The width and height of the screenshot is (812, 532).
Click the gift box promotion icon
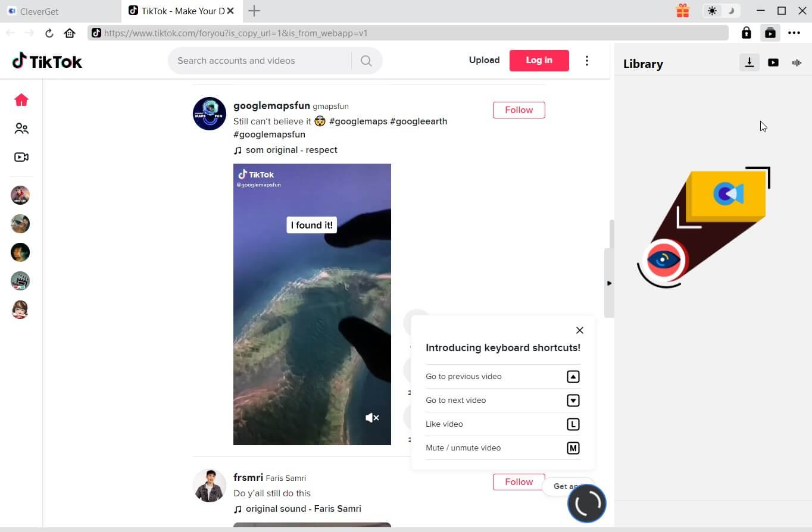click(682, 11)
